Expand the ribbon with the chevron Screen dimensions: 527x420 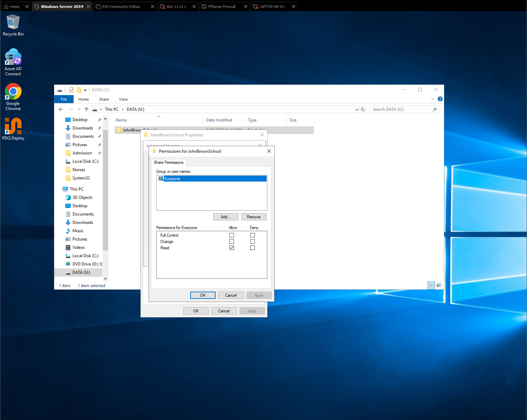tap(433, 99)
